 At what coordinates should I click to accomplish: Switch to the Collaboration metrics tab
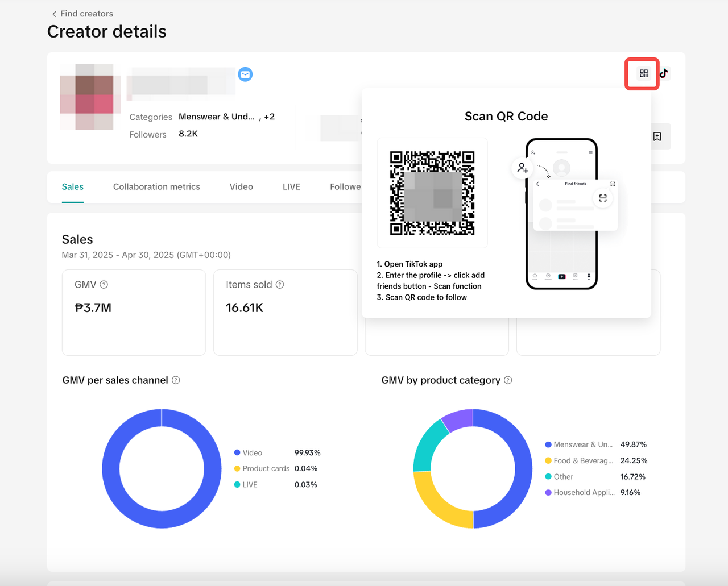coord(156,187)
